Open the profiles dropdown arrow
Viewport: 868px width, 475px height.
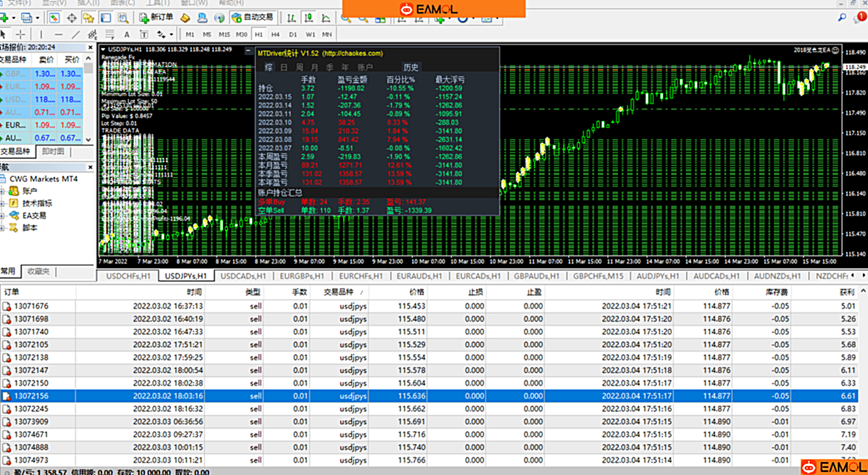(x=37, y=18)
